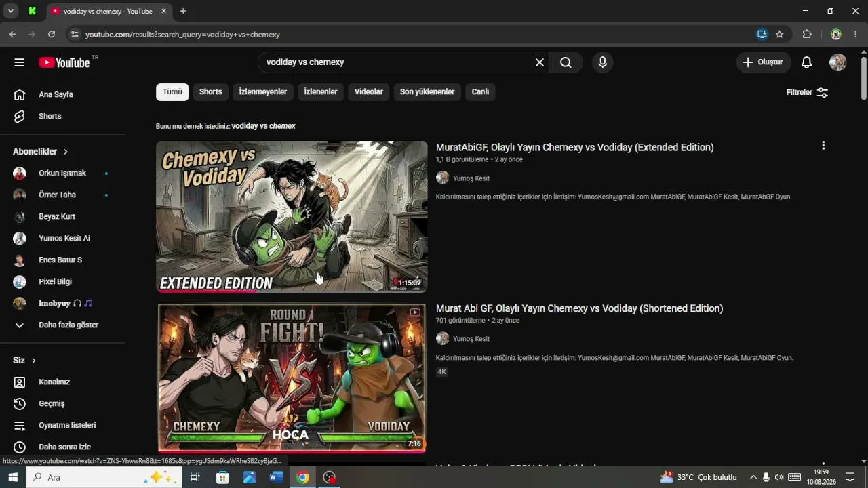
Task: Go to the YouTube logo home link
Action: pyautogui.click(x=64, y=62)
